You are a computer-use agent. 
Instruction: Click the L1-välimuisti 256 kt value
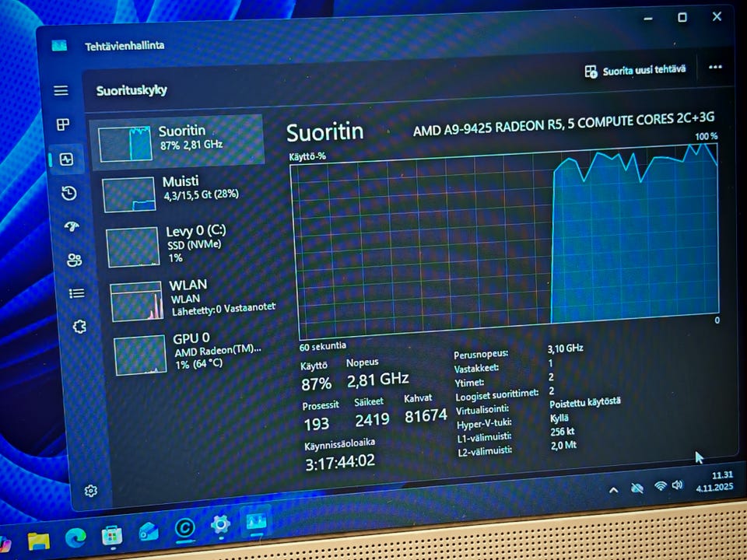(563, 432)
